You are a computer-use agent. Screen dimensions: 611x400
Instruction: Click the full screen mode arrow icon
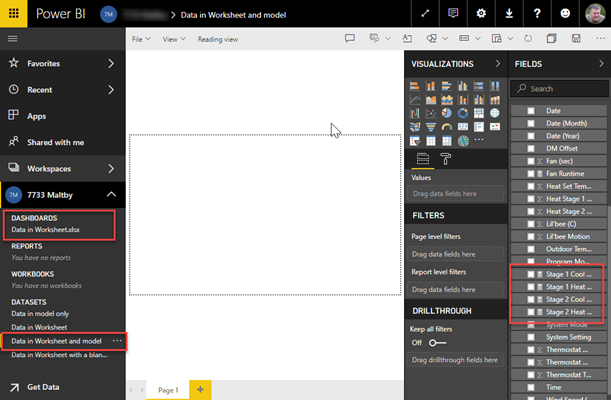(425, 14)
